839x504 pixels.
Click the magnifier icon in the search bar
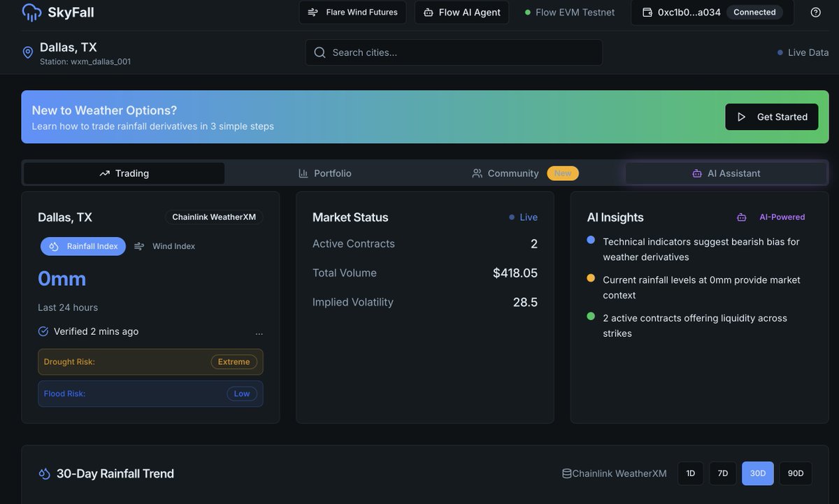pyautogui.click(x=320, y=52)
